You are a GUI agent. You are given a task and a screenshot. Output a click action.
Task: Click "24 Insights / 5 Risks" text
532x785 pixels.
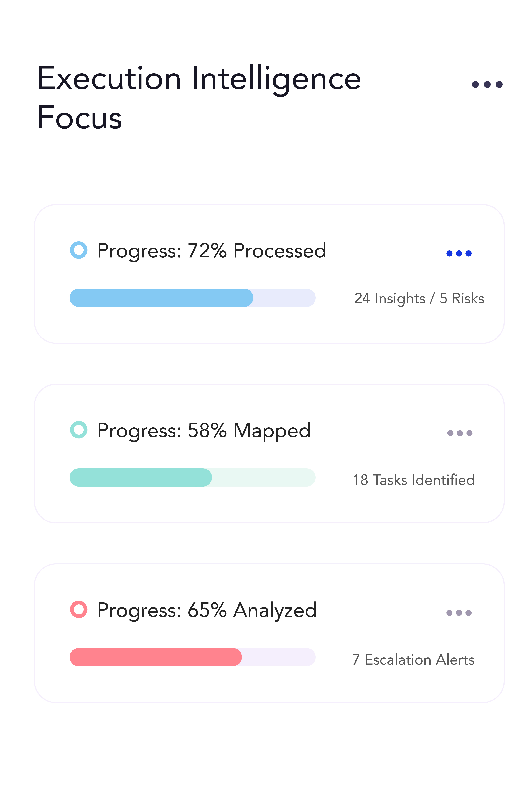pos(419,299)
